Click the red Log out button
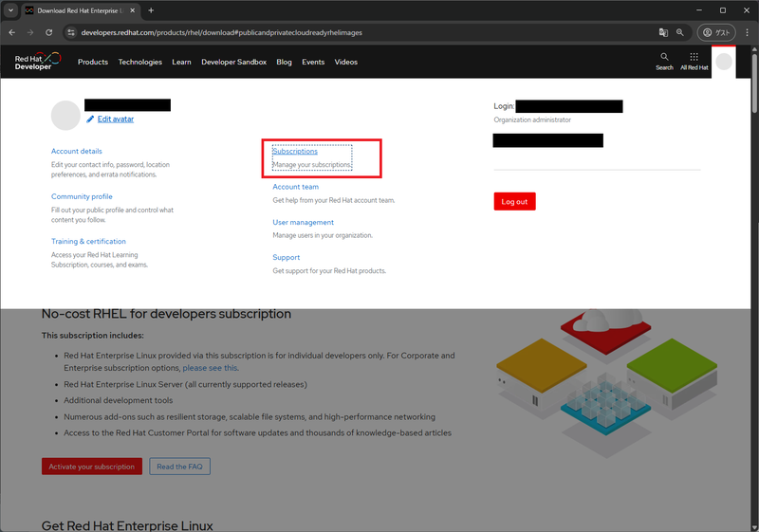 [x=514, y=202]
